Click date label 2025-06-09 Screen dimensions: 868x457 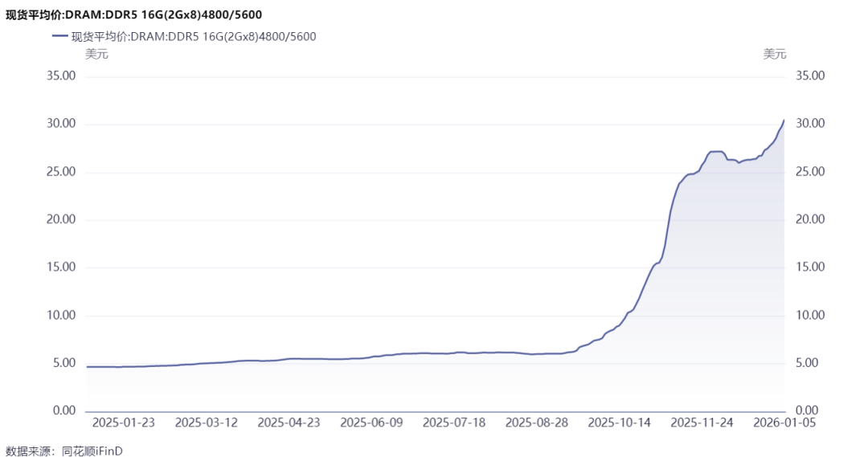click(x=371, y=422)
